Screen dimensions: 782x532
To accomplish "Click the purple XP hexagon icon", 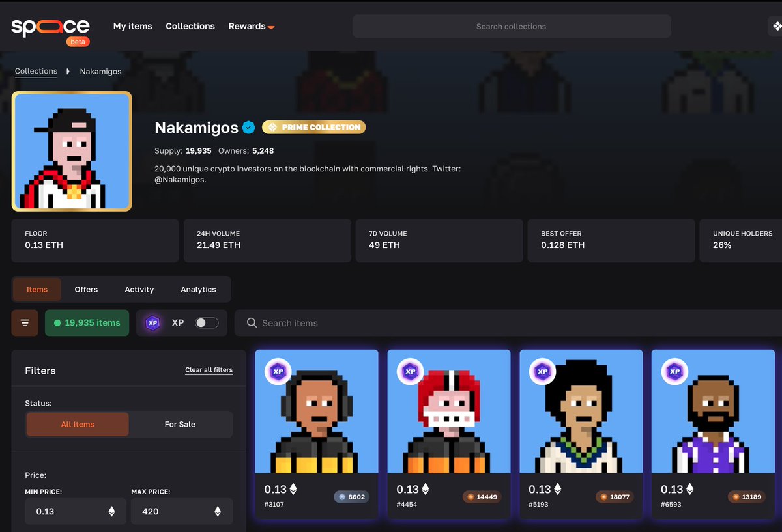I will pyautogui.click(x=152, y=323).
